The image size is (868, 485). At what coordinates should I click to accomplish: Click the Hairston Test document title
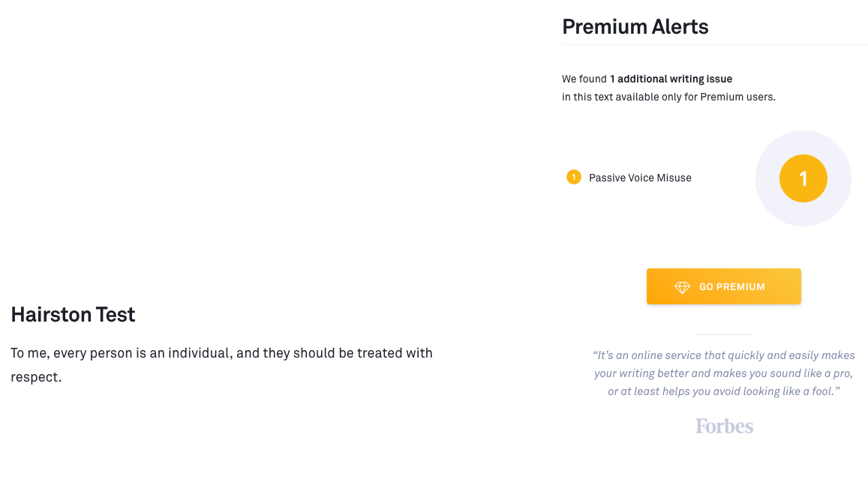pos(73,315)
